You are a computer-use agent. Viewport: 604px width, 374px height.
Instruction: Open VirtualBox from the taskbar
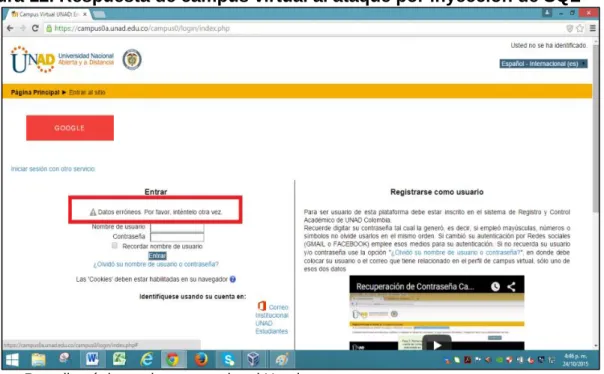(253, 360)
